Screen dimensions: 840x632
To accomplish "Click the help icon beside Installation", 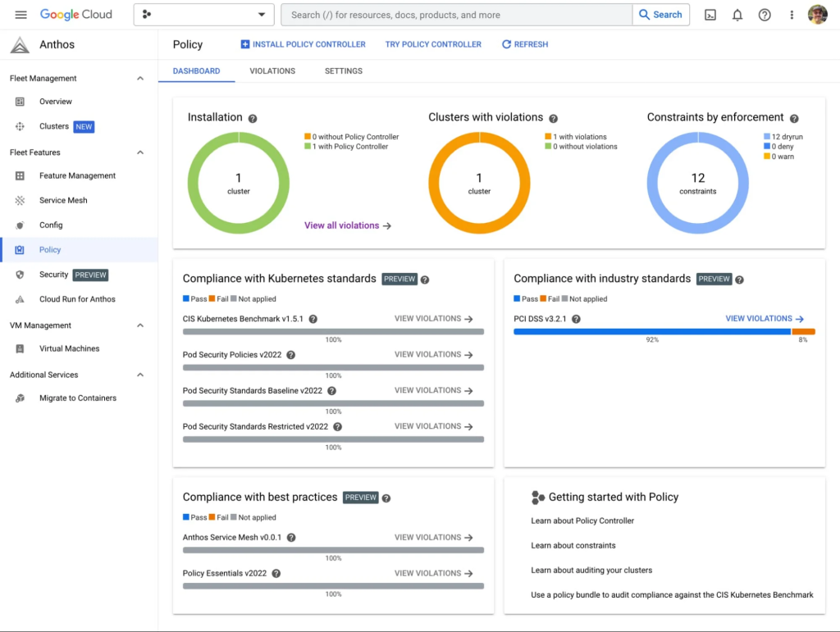I will (x=253, y=118).
